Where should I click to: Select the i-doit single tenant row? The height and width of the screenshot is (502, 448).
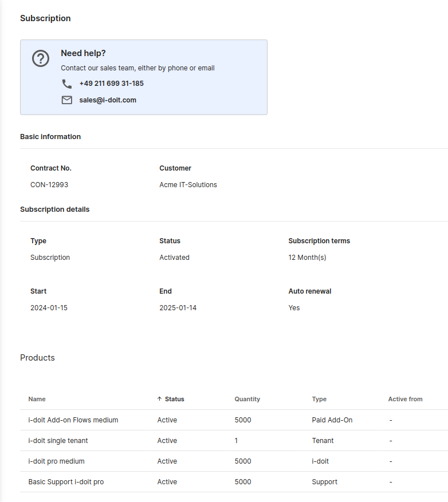coord(58,441)
